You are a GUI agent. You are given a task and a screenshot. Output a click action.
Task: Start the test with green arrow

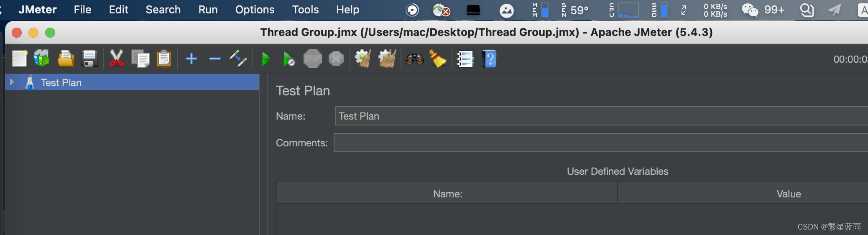(266, 59)
